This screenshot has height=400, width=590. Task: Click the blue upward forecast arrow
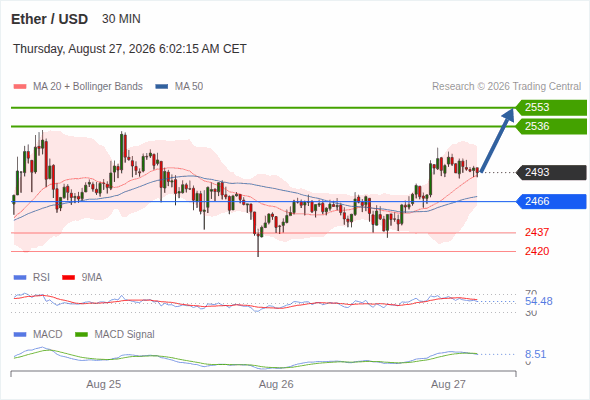point(497,140)
